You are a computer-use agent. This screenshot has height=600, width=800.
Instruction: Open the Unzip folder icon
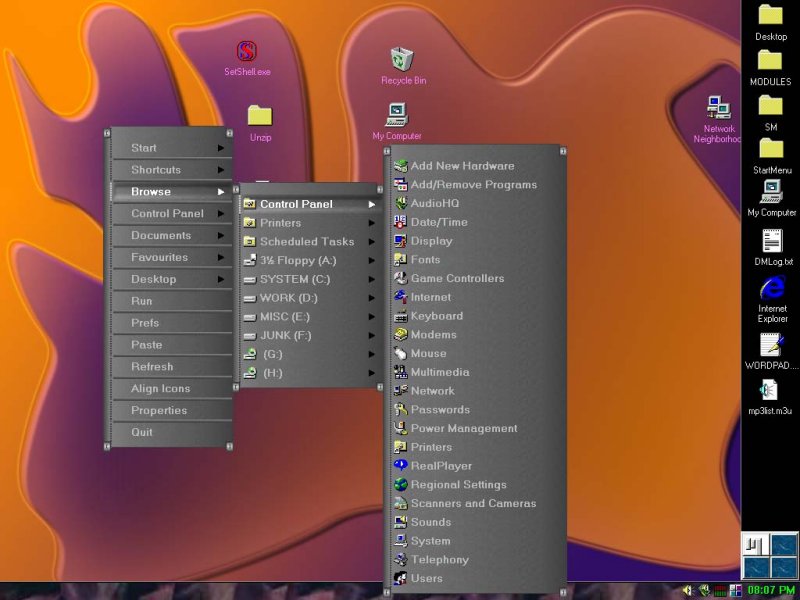click(260, 116)
